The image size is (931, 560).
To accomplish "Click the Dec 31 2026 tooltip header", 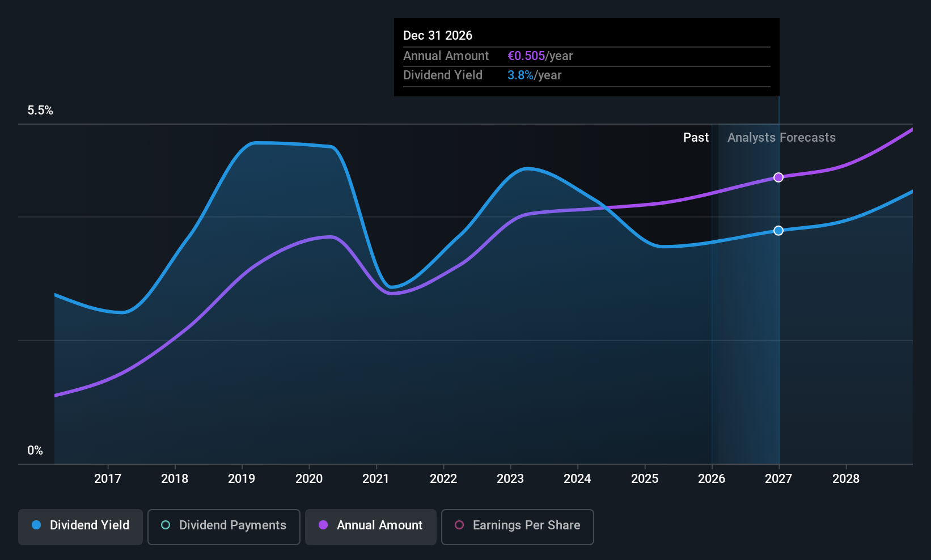I will click(438, 35).
